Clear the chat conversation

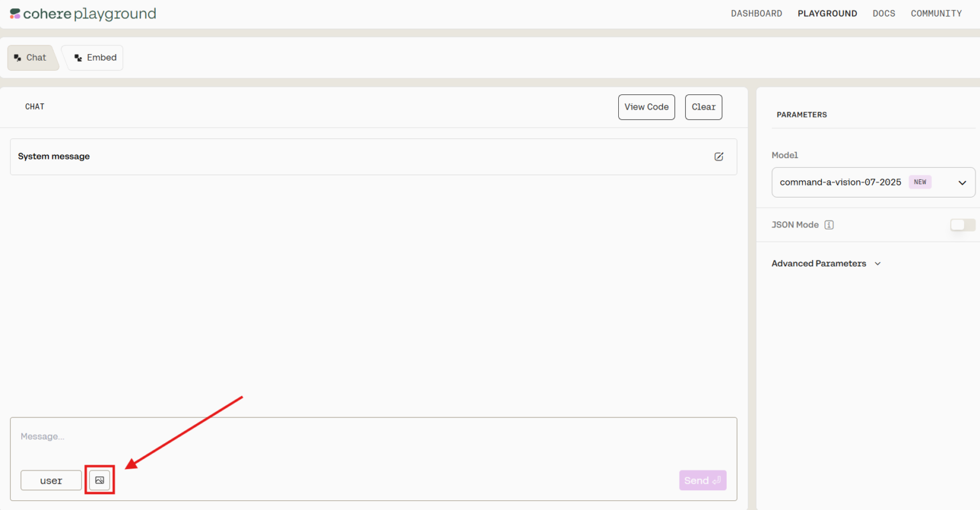703,106
